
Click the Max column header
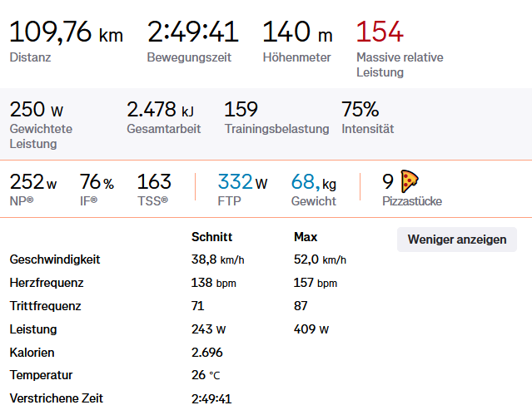tap(306, 237)
